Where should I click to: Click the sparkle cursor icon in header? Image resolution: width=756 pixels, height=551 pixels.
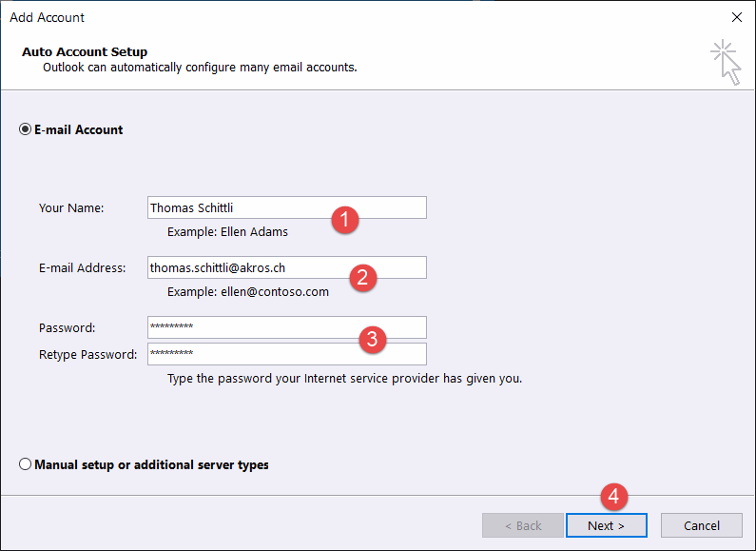[727, 61]
